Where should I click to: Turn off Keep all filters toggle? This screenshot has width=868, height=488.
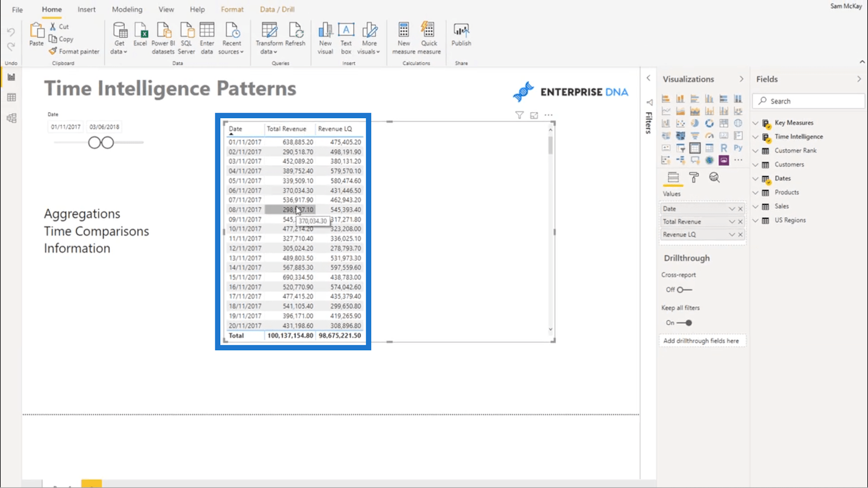[685, 323]
